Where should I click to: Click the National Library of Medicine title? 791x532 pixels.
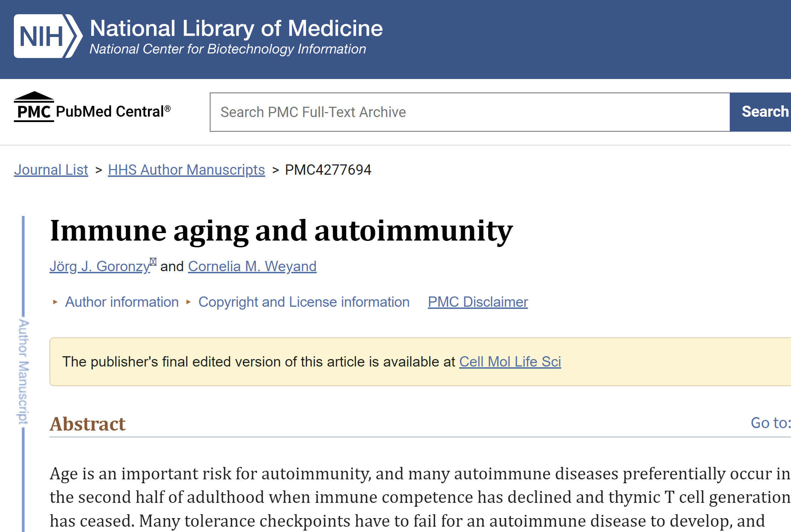click(236, 28)
